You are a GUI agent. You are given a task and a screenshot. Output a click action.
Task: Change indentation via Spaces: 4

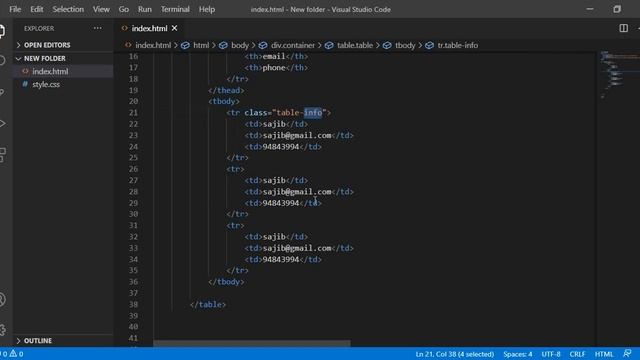[518, 354]
